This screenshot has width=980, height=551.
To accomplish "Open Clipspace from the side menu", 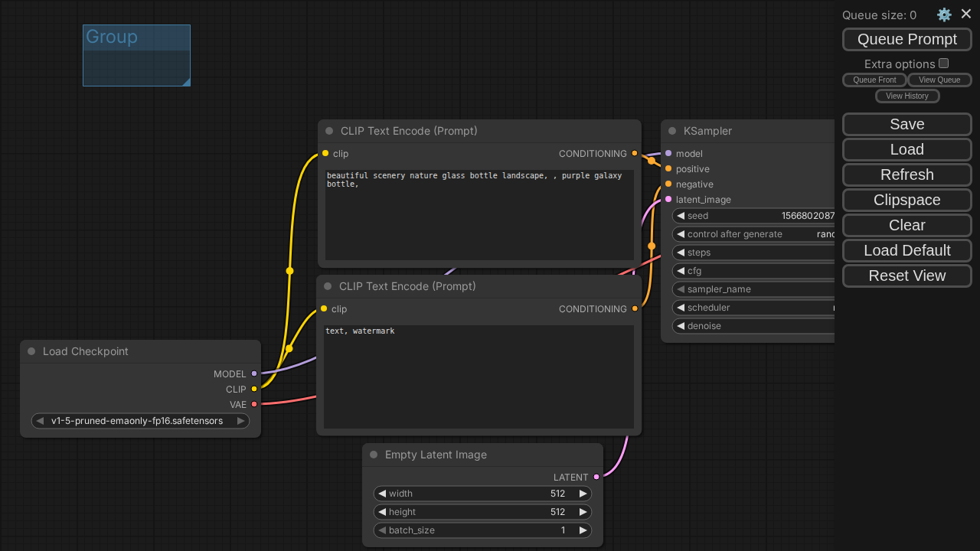I will pyautogui.click(x=907, y=200).
